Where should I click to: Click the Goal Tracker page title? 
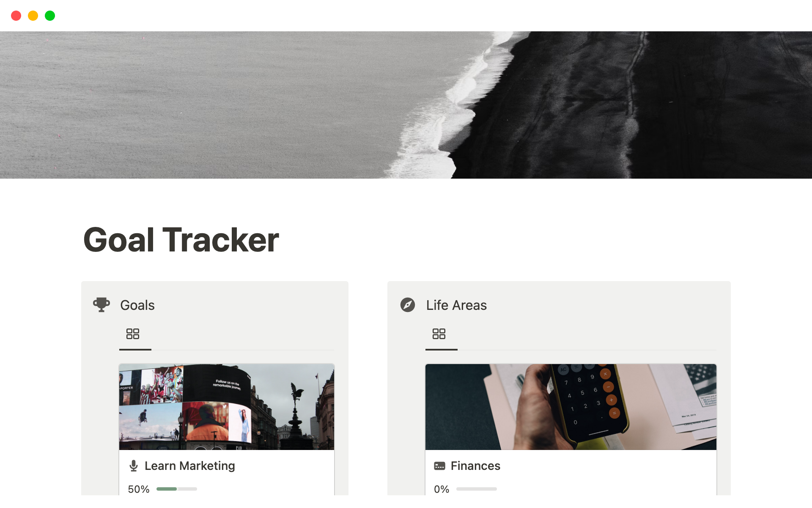[x=181, y=240]
